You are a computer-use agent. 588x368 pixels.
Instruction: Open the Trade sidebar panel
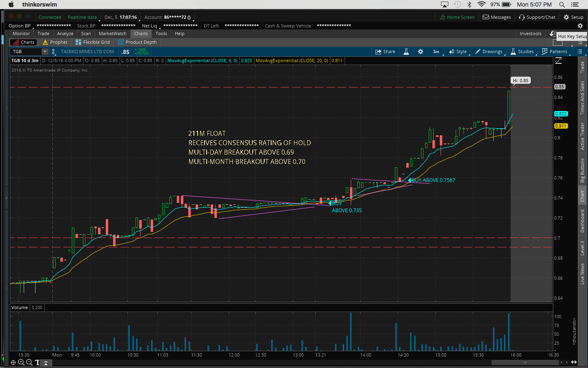coord(583,67)
